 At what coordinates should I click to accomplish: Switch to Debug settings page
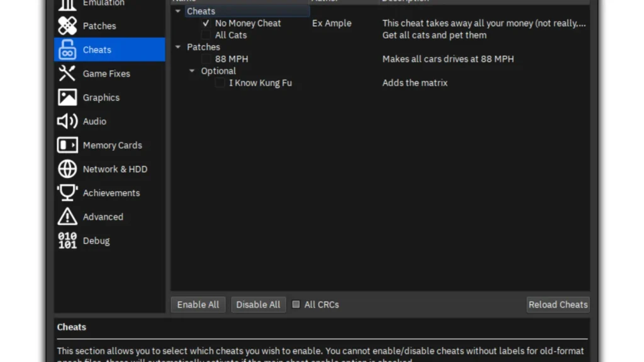click(x=109, y=241)
